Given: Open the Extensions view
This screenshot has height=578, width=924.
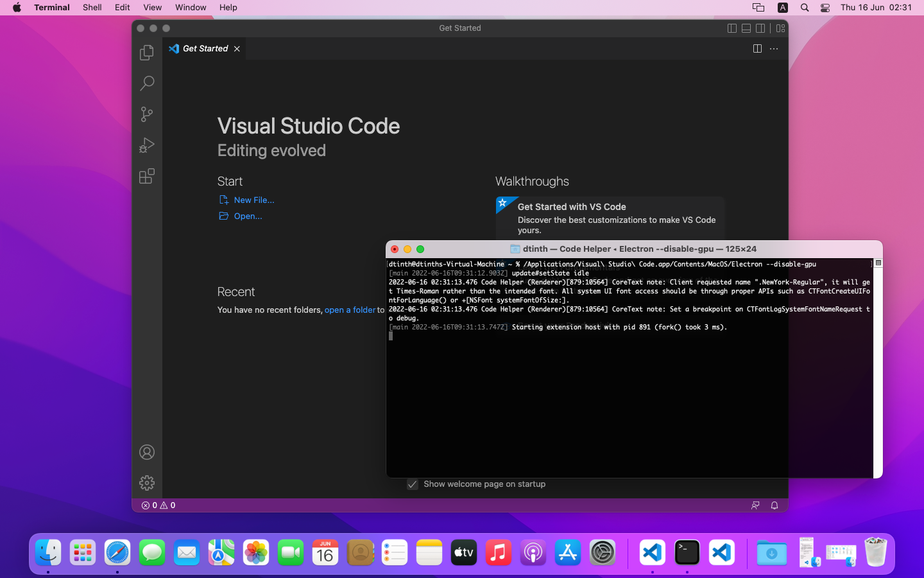Looking at the screenshot, I should coord(146,176).
